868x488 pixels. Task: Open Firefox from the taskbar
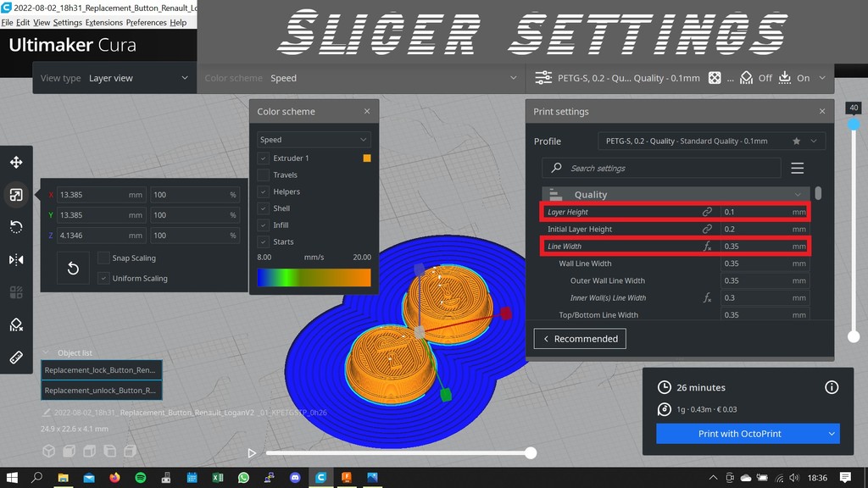coord(114,478)
